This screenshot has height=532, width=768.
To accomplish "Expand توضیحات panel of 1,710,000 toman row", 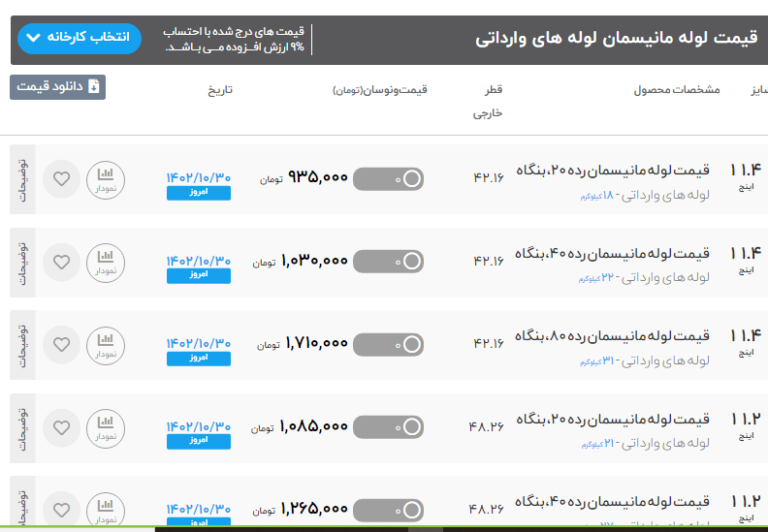I will pos(23,344).
